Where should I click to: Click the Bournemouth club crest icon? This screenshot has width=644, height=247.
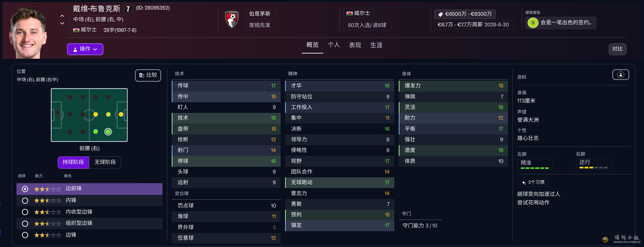coord(232,20)
